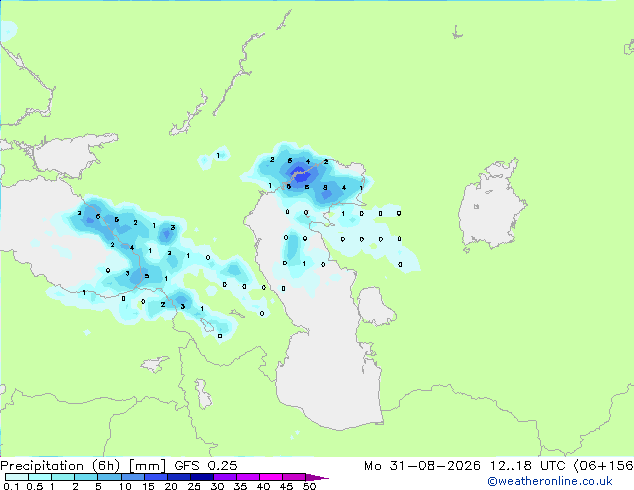
Task: Click the '45' legend scale label
Action: (286, 486)
